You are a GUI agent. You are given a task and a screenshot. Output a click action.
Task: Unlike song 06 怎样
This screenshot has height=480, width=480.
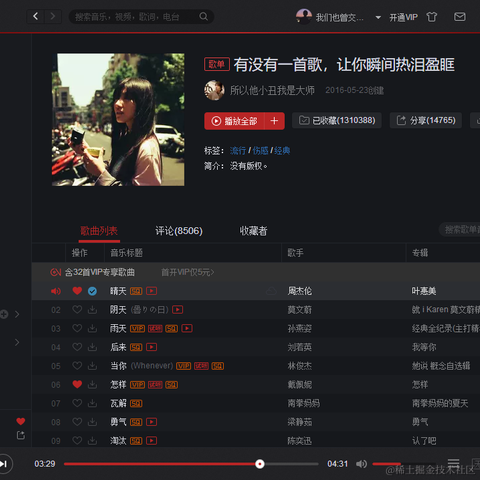tap(77, 384)
